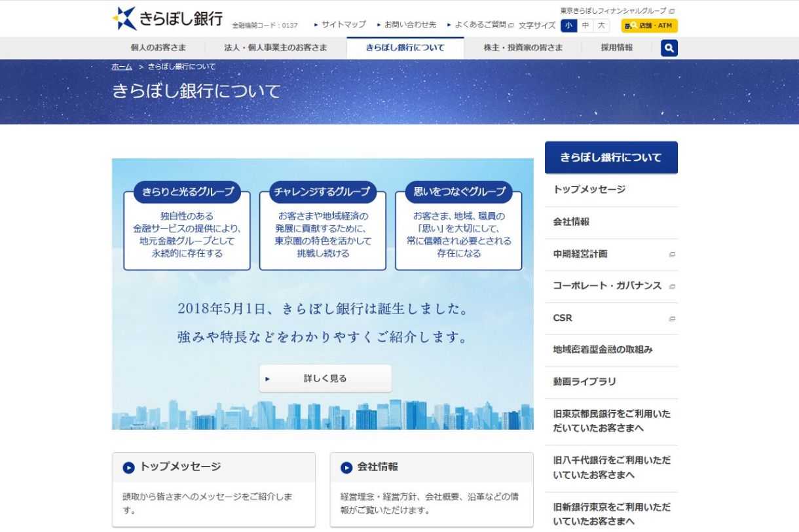This screenshot has width=799, height=532.
Task: Open search via the magnifier icon
Action: [667, 47]
